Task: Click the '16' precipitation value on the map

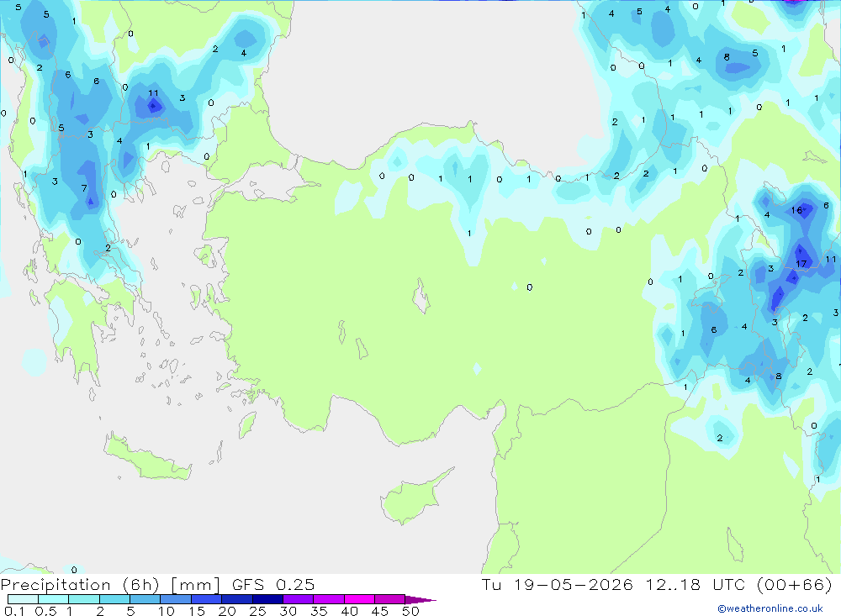Action: 796,210
